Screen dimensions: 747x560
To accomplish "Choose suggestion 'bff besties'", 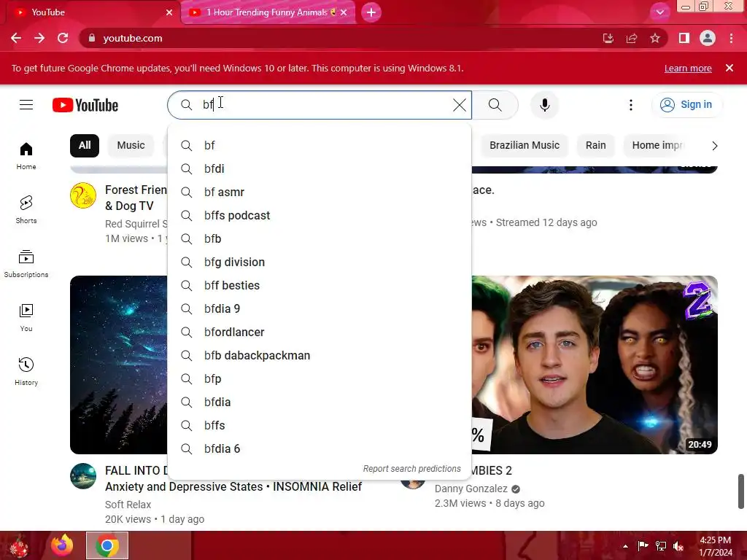I will point(320,285).
